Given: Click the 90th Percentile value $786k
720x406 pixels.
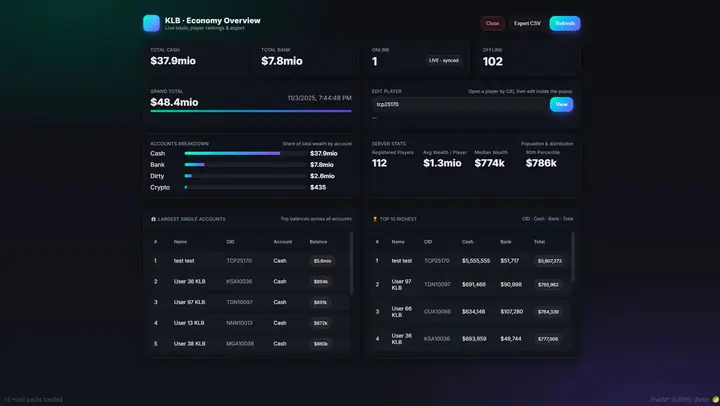Looking at the screenshot, I should 541,163.
